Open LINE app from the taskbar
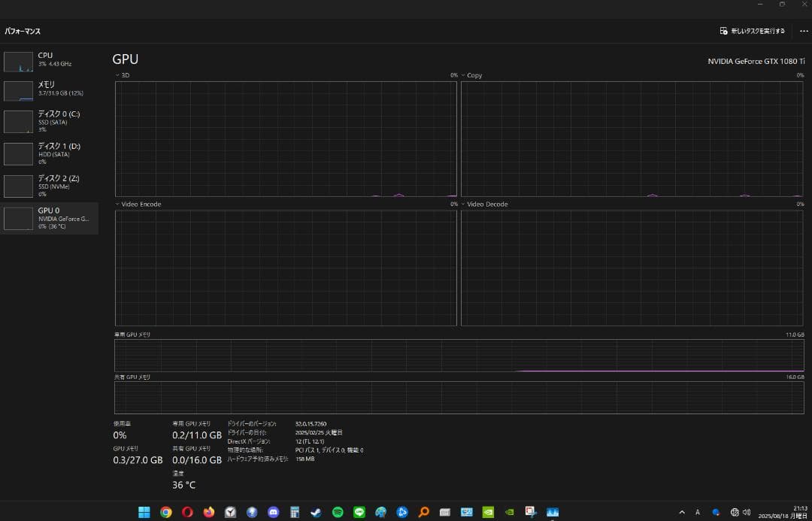The height and width of the screenshot is (521, 812). 359,512
